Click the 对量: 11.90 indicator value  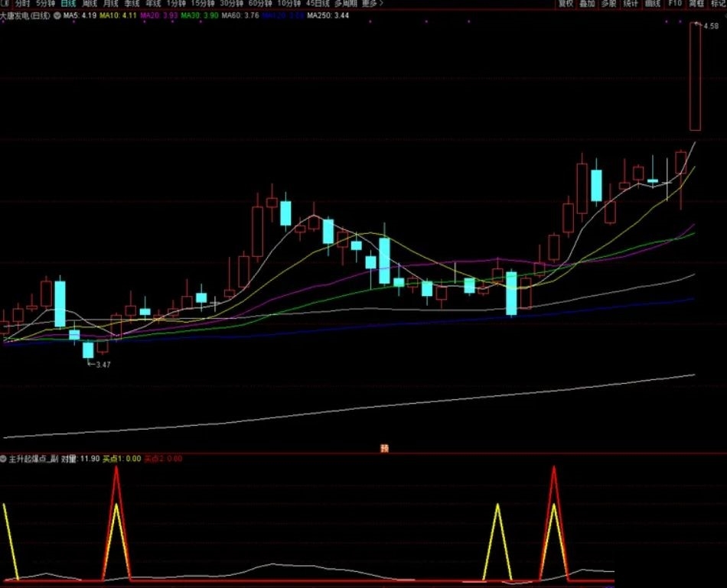[x=80, y=459]
